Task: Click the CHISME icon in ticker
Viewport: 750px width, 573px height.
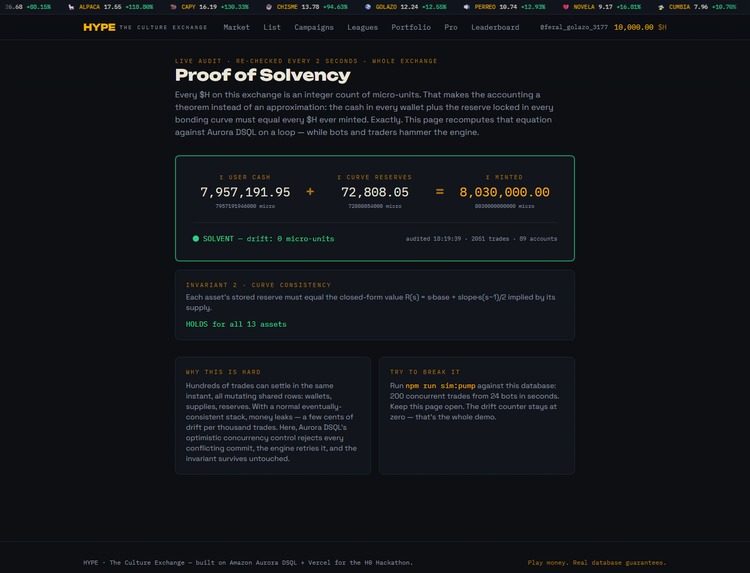Action: [x=268, y=7]
